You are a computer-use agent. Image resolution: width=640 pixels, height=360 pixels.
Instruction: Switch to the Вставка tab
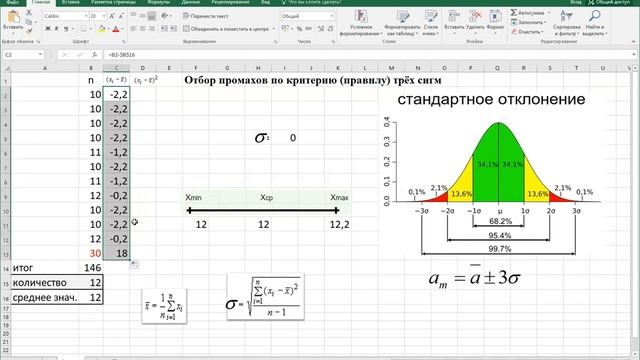[70, 2]
